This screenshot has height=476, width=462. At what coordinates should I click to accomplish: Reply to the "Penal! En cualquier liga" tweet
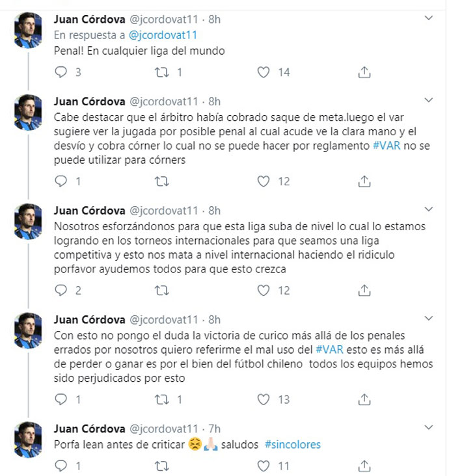(61, 72)
